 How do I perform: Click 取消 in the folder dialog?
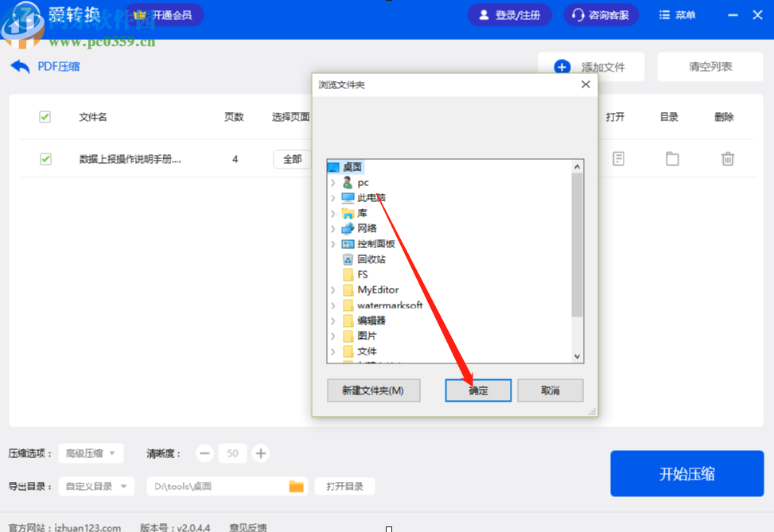click(550, 390)
